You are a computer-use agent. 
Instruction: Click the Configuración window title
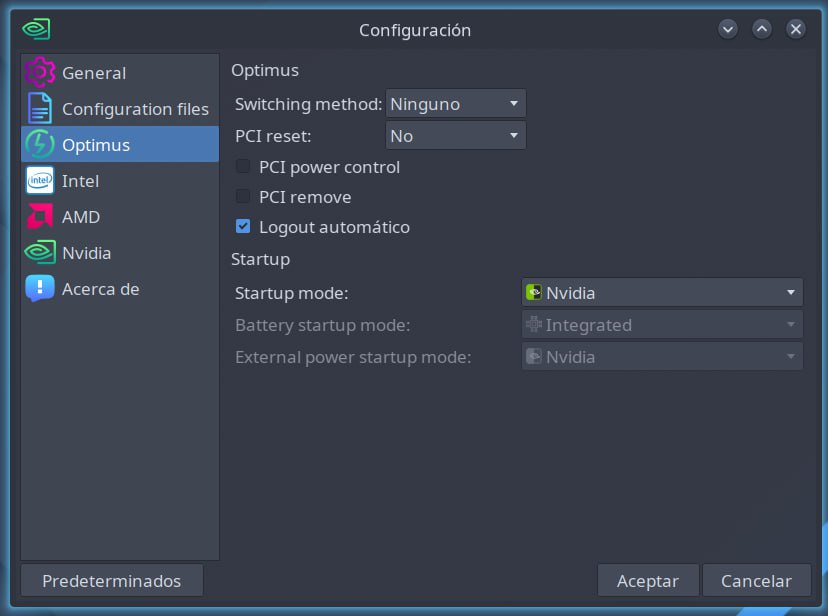tap(415, 30)
